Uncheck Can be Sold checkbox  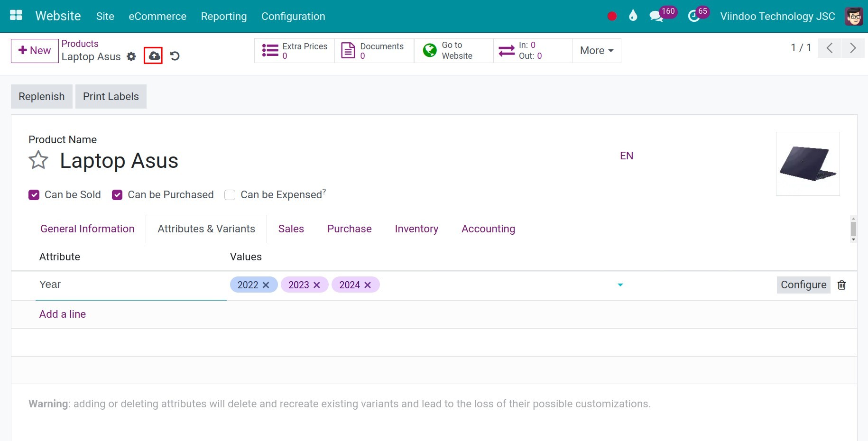click(34, 195)
